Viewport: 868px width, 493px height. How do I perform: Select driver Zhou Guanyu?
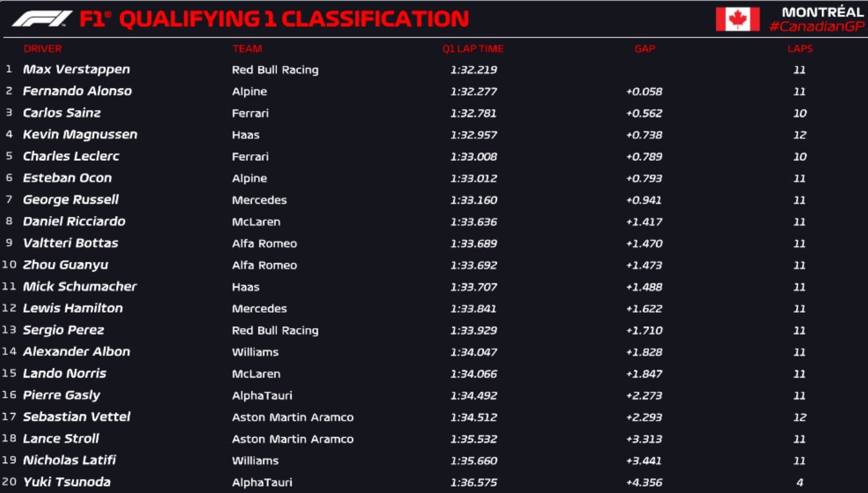pyautogui.click(x=65, y=265)
